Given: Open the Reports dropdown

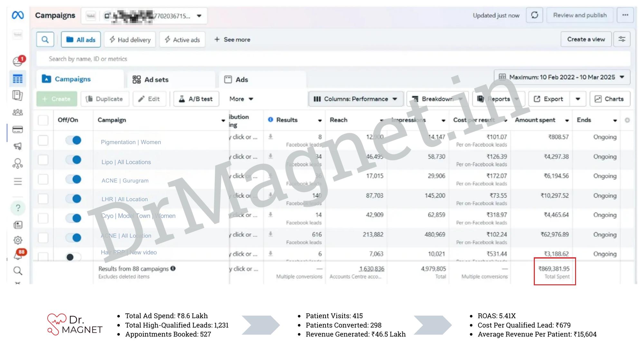Looking at the screenshot, I should click(x=498, y=99).
